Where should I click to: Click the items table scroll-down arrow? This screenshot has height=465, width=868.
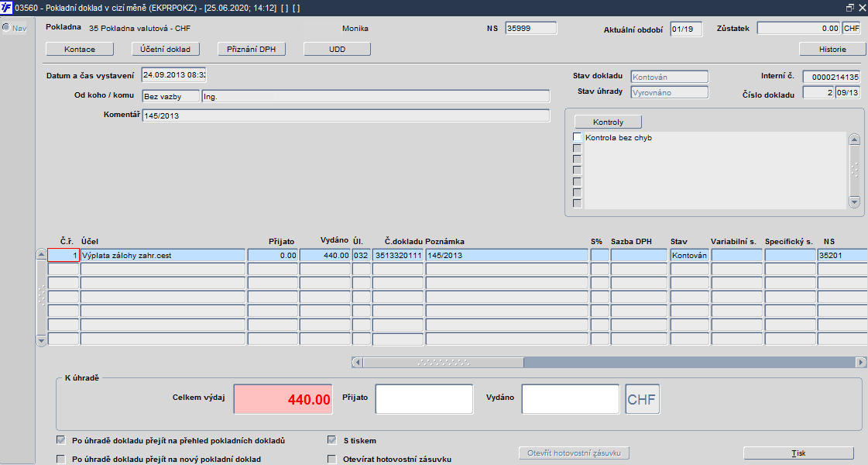(x=41, y=340)
